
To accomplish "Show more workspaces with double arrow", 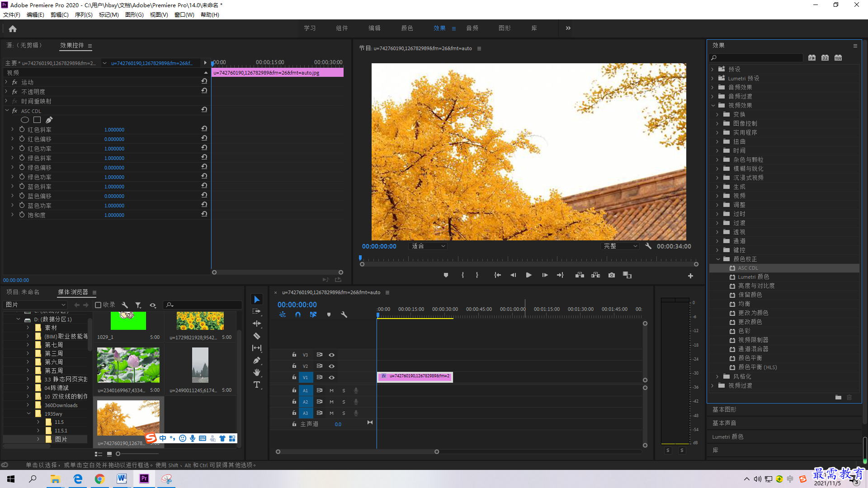I will [x=568, y=28].
